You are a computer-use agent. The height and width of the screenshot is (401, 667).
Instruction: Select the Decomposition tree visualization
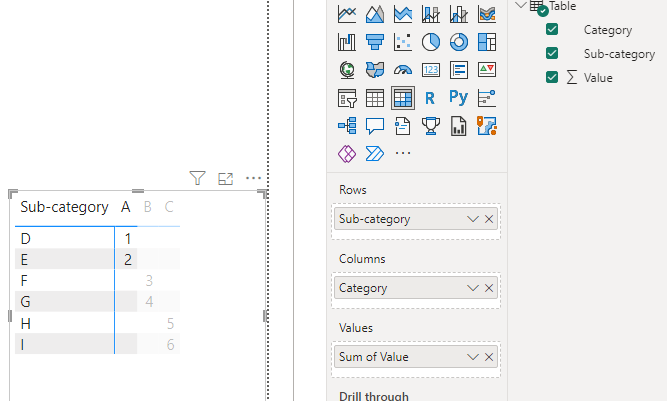347,126
